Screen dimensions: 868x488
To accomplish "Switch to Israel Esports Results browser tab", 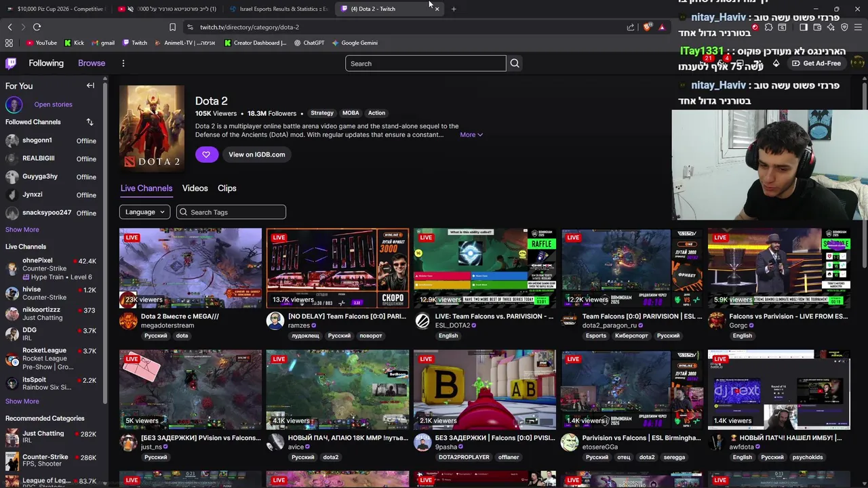I will [278, 9].
